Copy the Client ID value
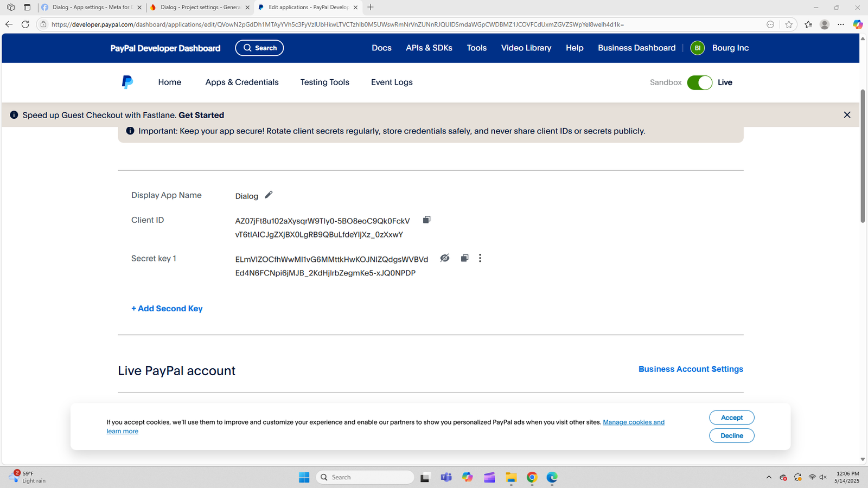The height and width of the screenshot is (488, 868). pos(427,220)
